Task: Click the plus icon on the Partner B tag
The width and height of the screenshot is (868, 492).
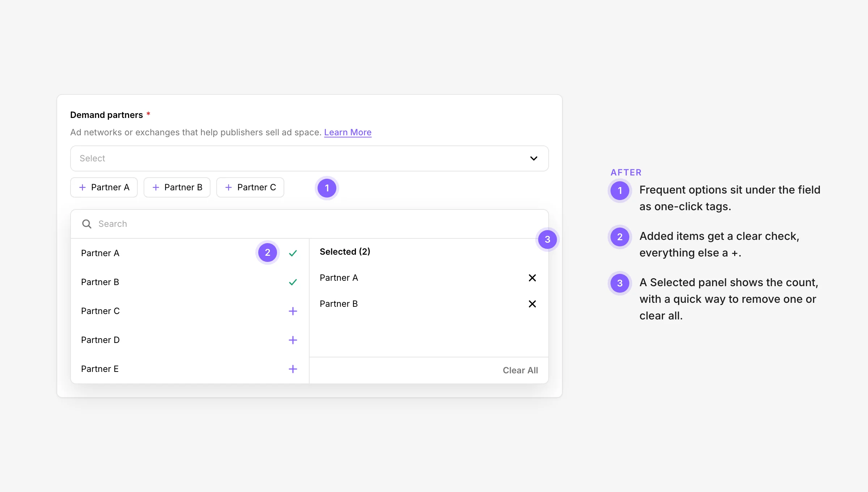Action: 156,187
